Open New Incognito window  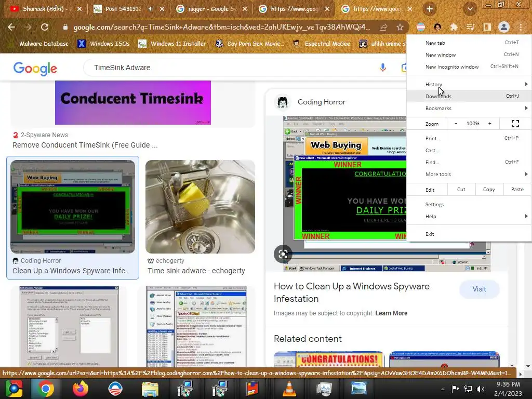click(469, 66)
